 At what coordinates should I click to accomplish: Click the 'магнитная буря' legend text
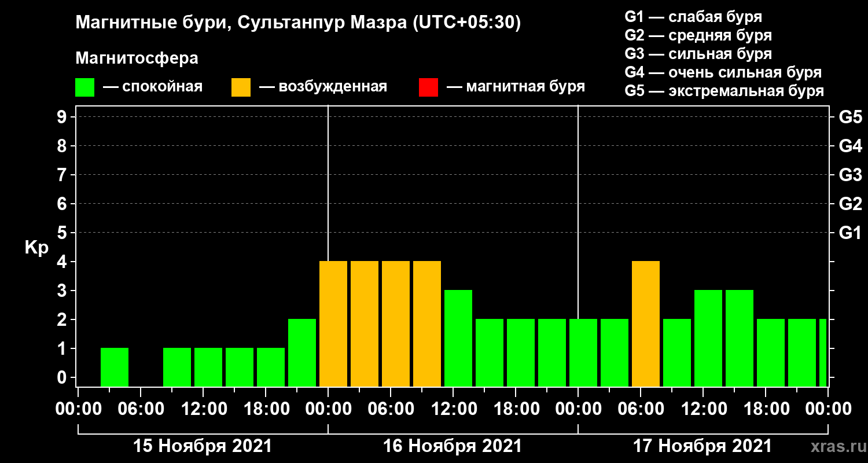click(x=525, y=87)
